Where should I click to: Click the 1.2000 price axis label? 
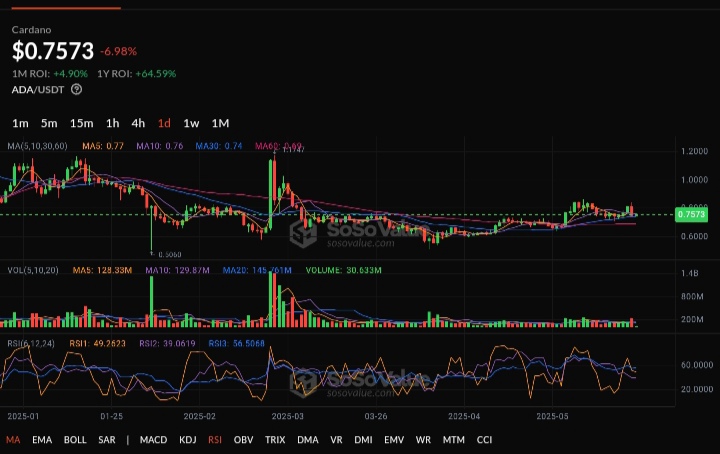pos(694,151)
